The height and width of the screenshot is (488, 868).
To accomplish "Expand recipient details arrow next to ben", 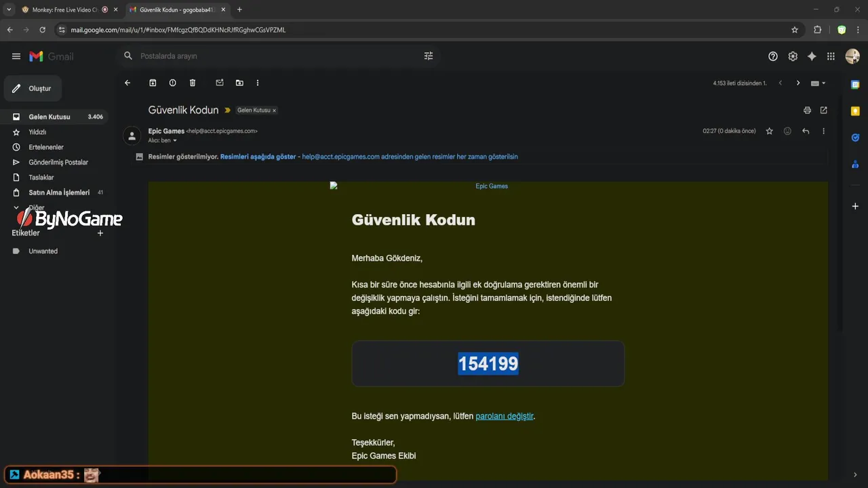I will 175,141.
